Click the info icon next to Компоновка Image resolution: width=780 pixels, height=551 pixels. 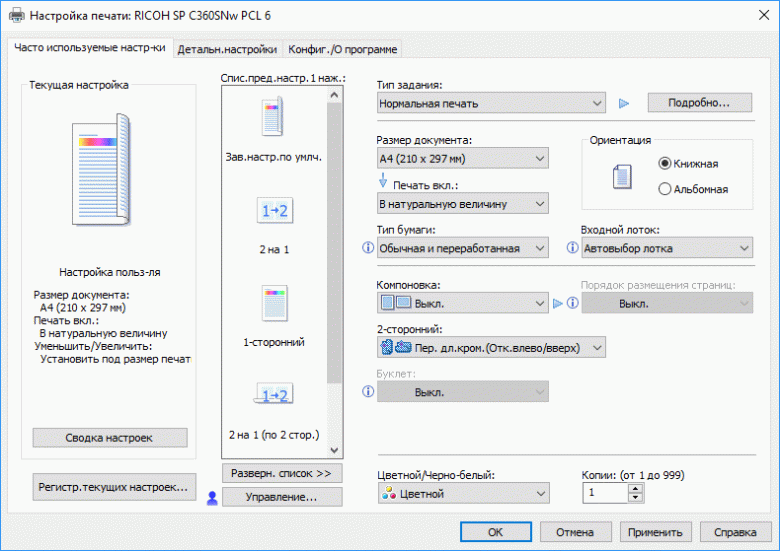(x=572, y=302)
